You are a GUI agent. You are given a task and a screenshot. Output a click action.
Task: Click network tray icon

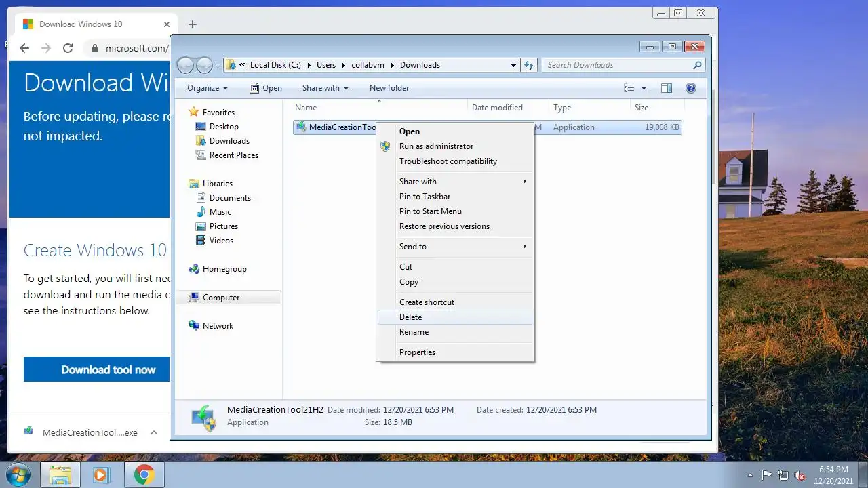783,475
